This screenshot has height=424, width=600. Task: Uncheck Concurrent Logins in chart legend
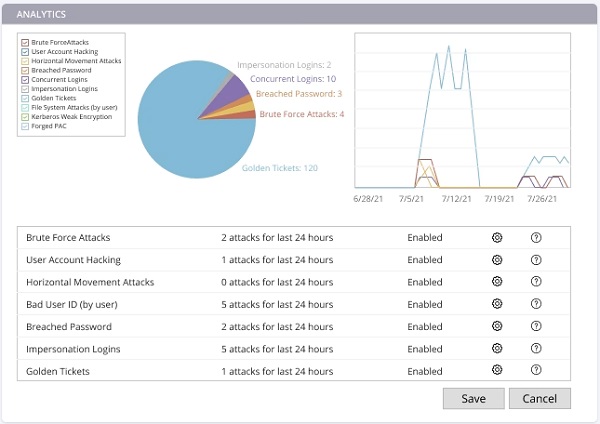coord(26,78)
